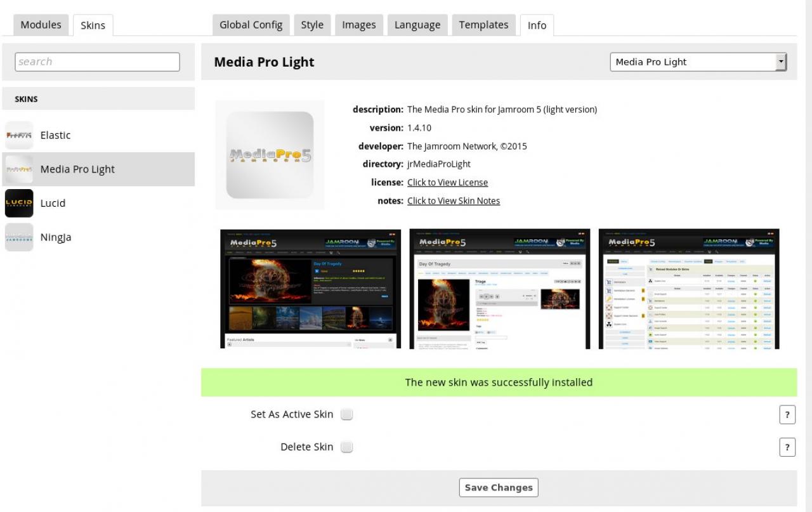The height and width of the screenshot is (512, 812).
Task: Open the Modules Or Skins admin table screenshot
Action: coord(689,289)
